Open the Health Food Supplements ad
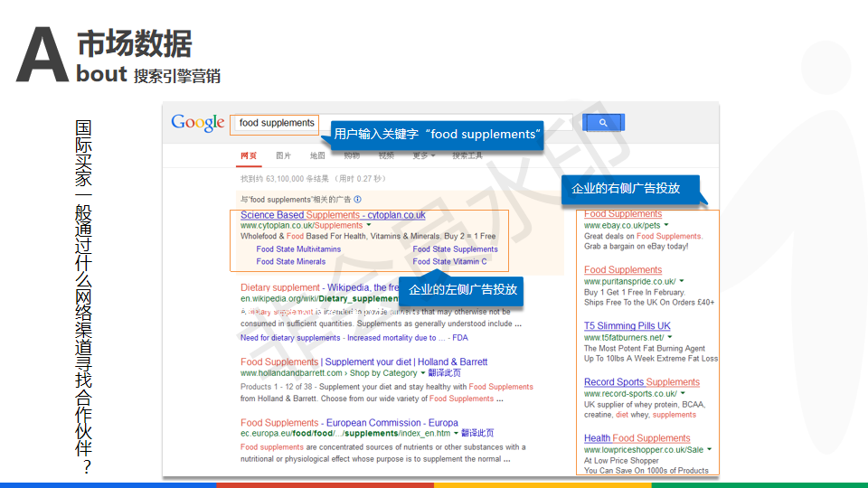This screenshot has height=488, width=868. [637, 438]
